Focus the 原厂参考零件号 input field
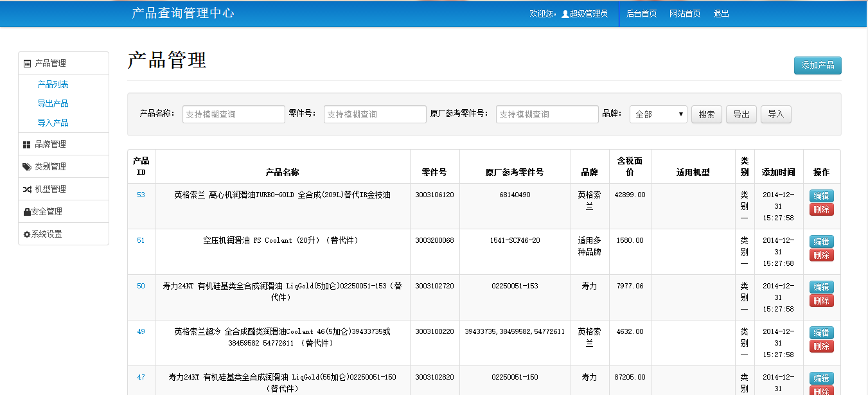The image size is (868, 395). 547,114
